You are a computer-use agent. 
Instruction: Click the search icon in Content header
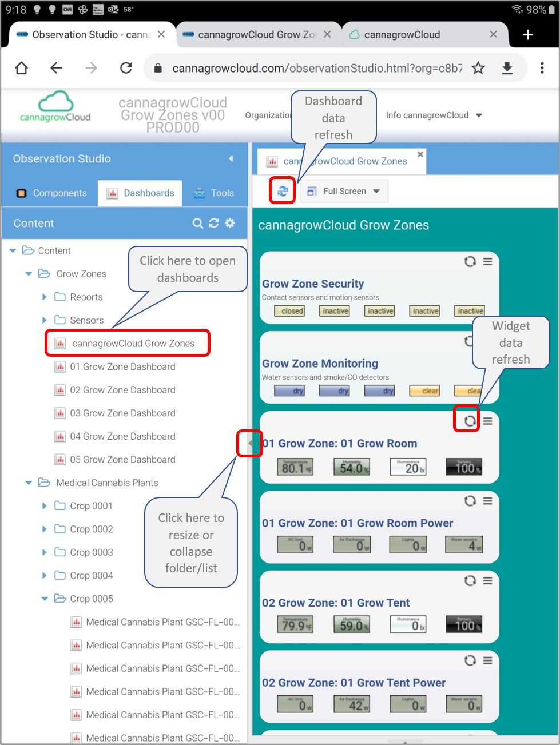tap(197, 224)
